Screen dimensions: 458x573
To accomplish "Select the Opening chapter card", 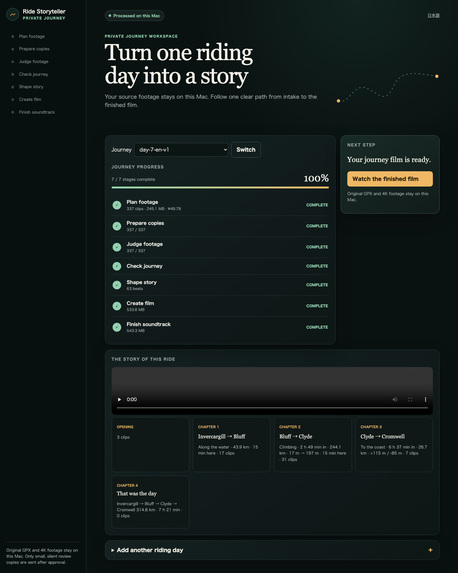I will (150, 445).
